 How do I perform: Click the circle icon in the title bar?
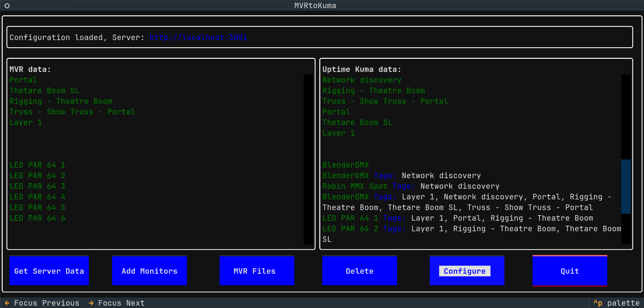point(7,6)
